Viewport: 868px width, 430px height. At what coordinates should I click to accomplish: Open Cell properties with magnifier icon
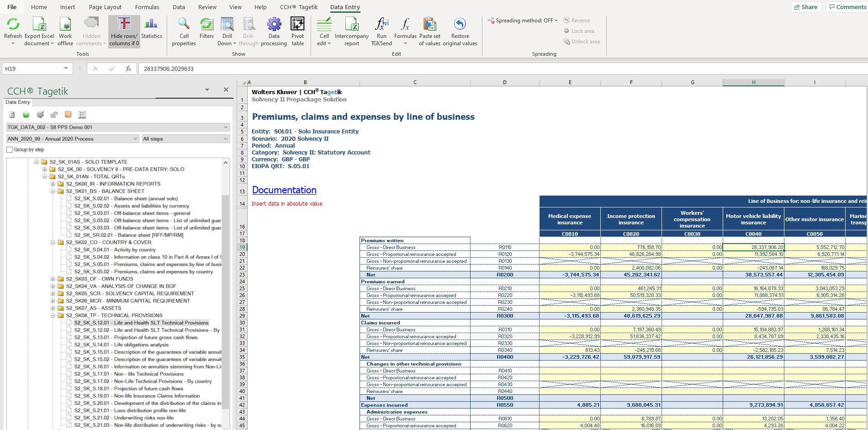[x=184, y=24]
